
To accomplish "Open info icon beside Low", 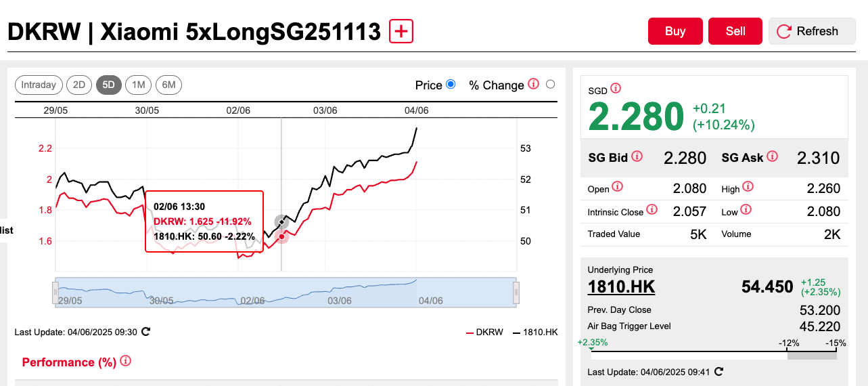I will pos(746,210).
